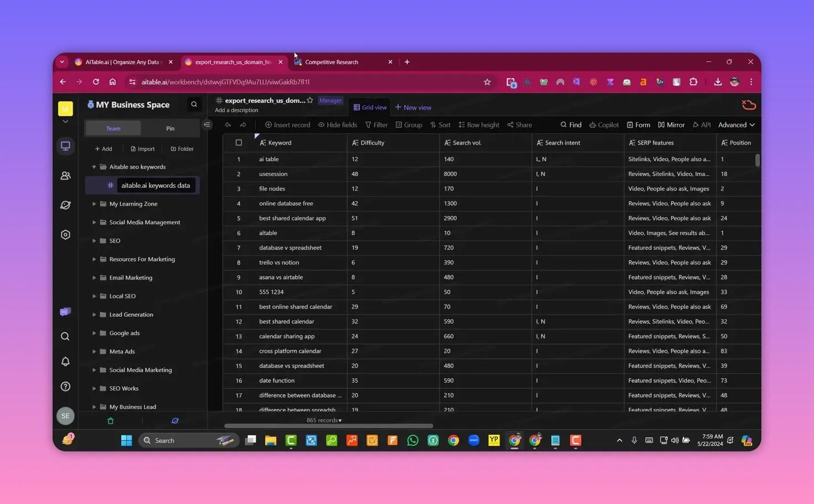Viewport: 814px width, 504px height.
Task: Open the settings hexagon icon in left rail
Action: (65, 235)
